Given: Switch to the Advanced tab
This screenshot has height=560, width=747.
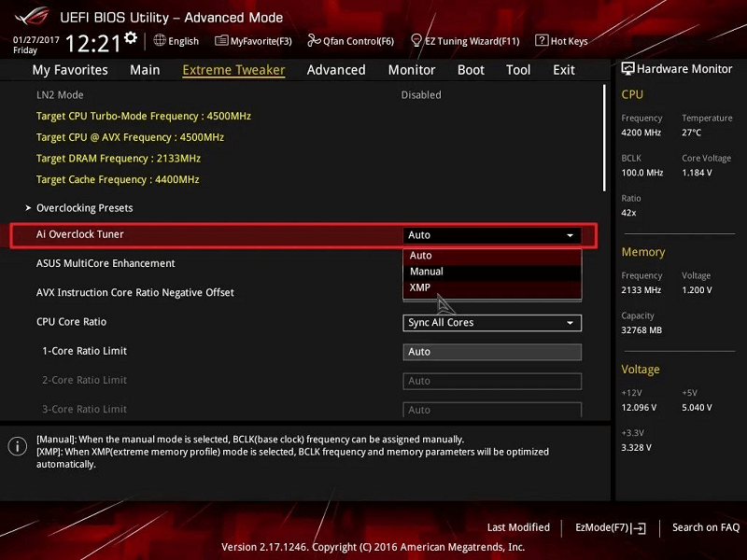Looking at the screenshot, I should 336,70.
